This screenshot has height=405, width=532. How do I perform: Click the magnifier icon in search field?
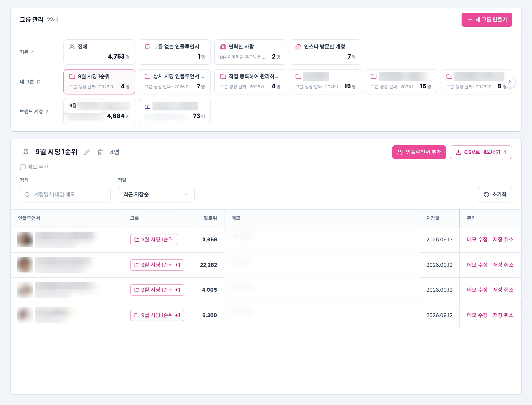coord(27,195)
